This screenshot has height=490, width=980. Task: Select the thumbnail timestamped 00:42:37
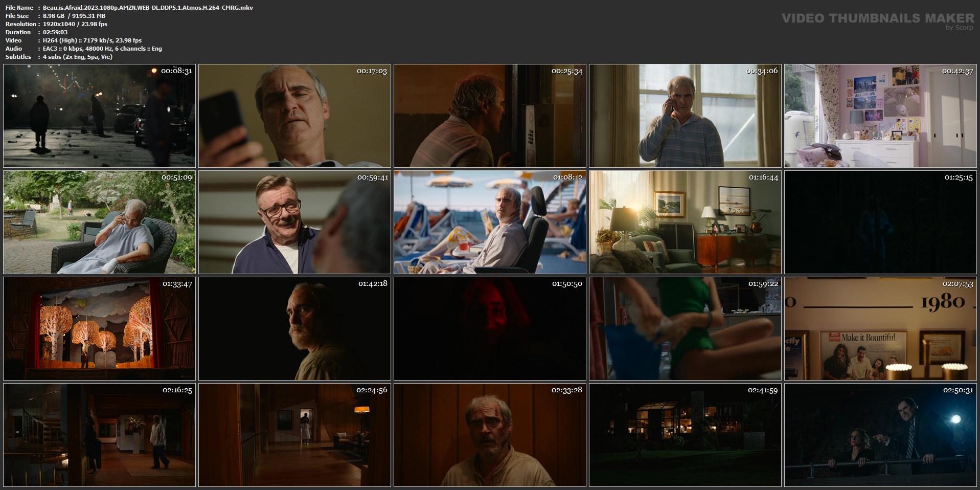880,116
